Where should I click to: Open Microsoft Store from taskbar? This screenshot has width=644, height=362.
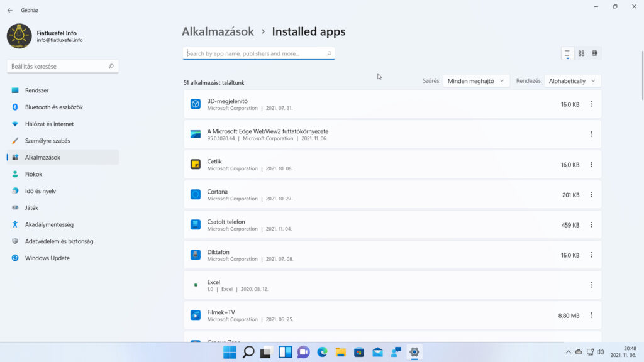pos(359,352)
